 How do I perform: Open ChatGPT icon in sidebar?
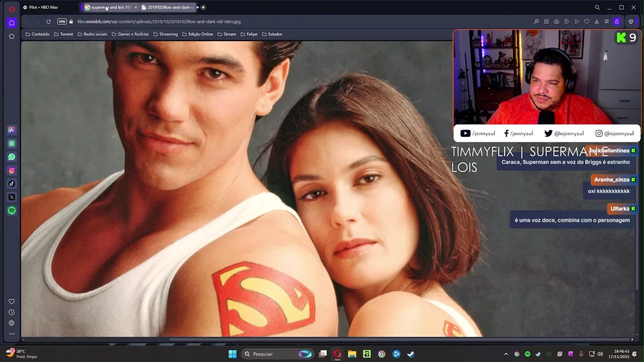tap(12, 144)
